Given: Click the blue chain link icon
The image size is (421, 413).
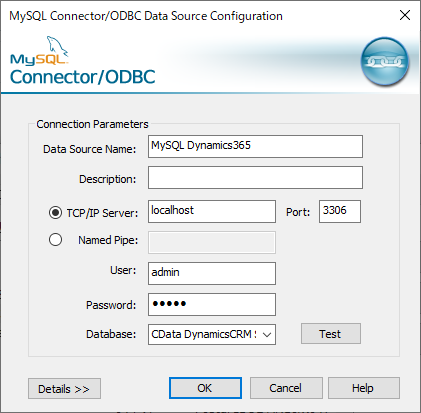Looking at the screenshot, I should coord(385,62).
